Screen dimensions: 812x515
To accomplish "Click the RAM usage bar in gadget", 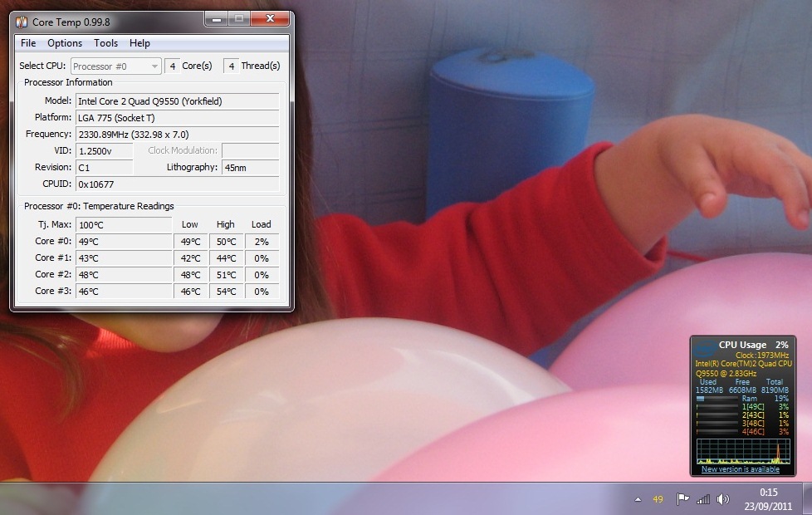I will (x=716, y=399).
